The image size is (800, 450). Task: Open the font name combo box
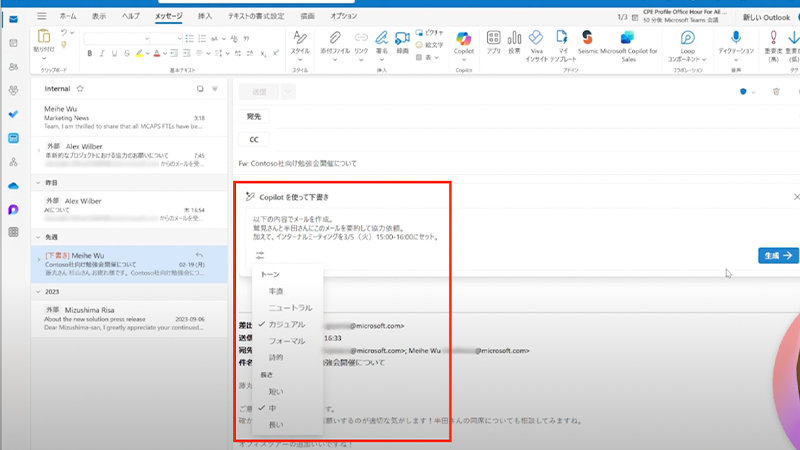pos(115,38)
